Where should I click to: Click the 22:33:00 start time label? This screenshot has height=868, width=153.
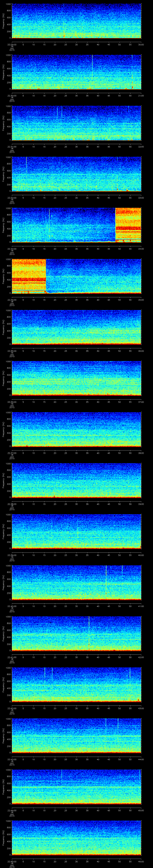12,249
